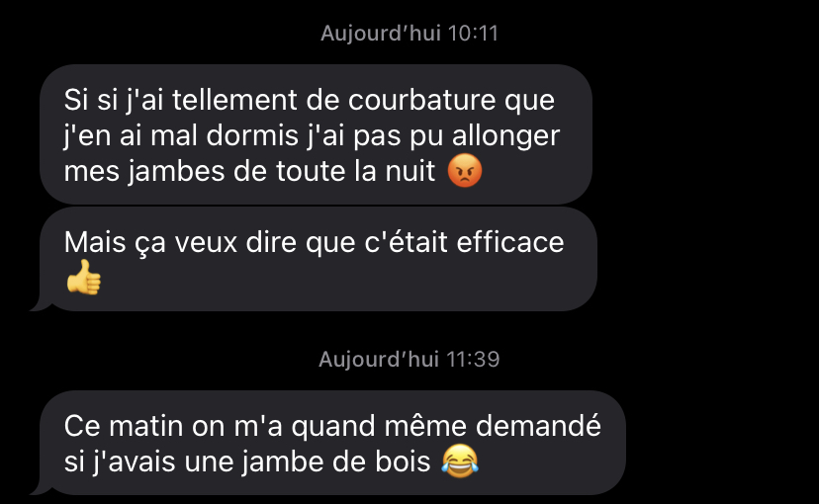Select the message starting 'Si si j'ai tellement'
Image resolution: width=819 pixels, height=504 pixels.
point(316,134)
